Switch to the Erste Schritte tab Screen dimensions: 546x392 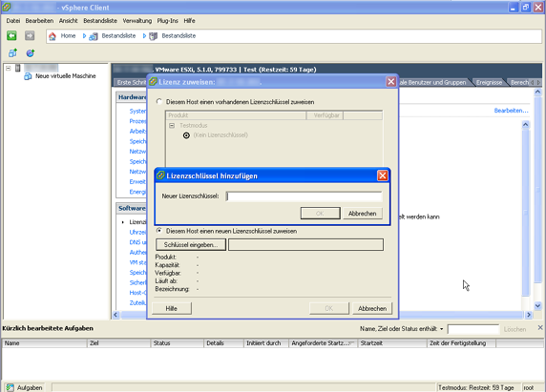(x=131, y=82)
